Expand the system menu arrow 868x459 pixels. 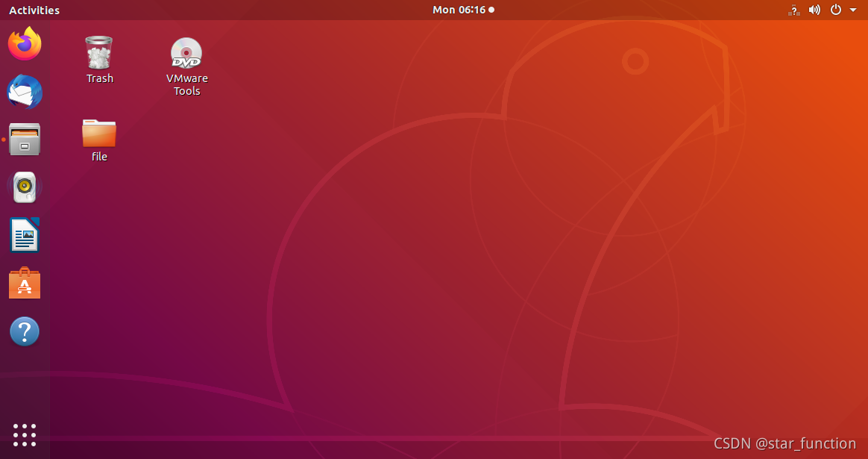point(853,10)
